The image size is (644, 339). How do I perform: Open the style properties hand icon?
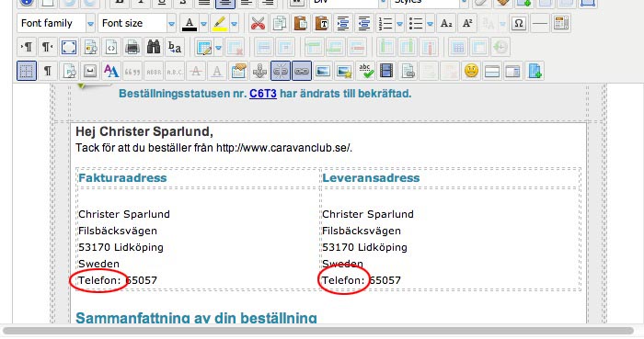[x=238, y=72]
